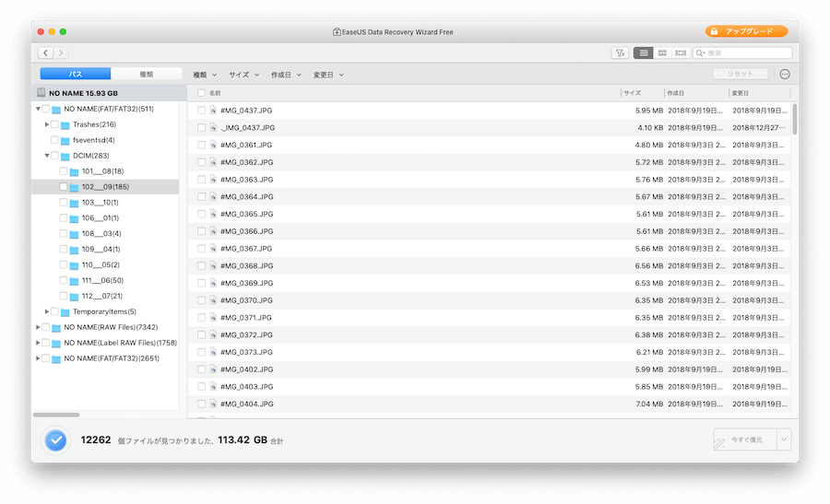Click the back navigation arrow
Screen dimensions: 830x504
point(45,53)
